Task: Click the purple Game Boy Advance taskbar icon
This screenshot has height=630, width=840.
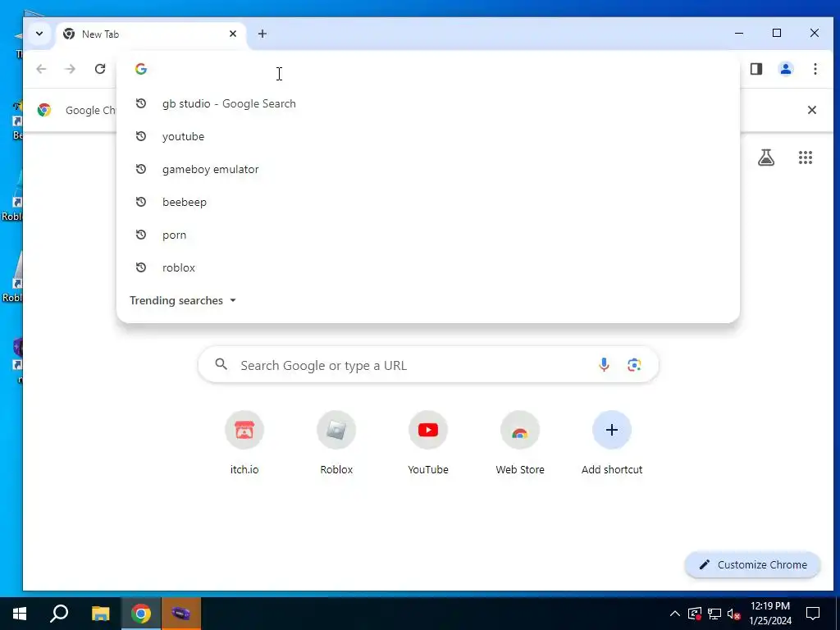Action: [181, 614]
